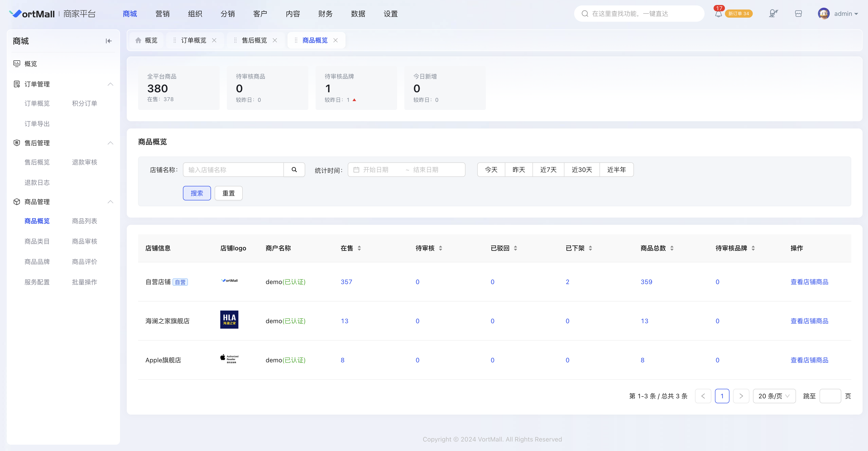
Task: Click the 搜索 button
Action: click(197, 193)
